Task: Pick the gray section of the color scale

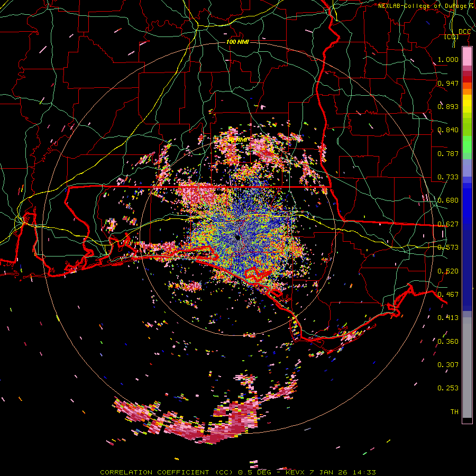Action: pyautogui.click(x=467, y=368)
